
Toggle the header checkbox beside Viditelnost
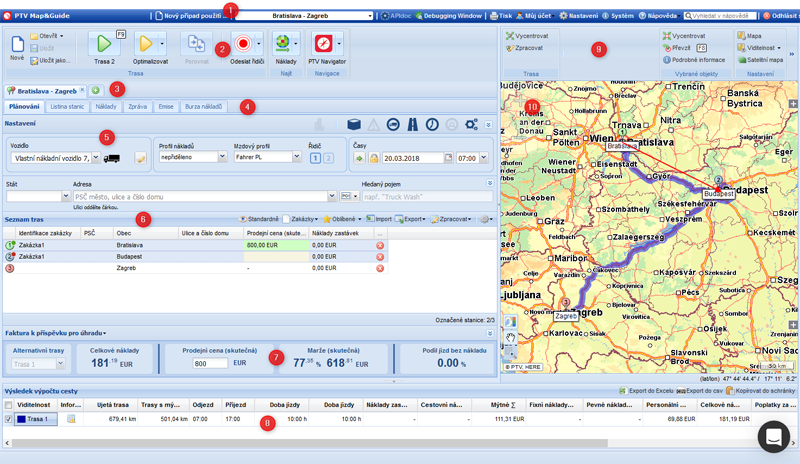pos(8,405)
